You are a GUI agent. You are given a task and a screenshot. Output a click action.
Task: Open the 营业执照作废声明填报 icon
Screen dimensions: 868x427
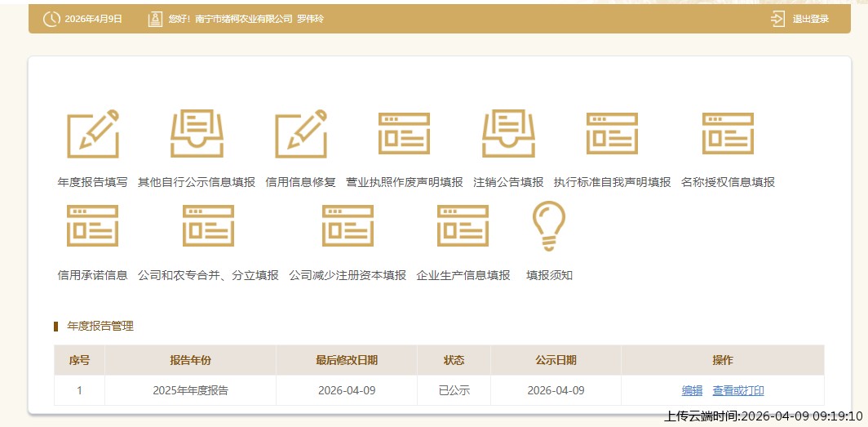(x=404, y=133)
